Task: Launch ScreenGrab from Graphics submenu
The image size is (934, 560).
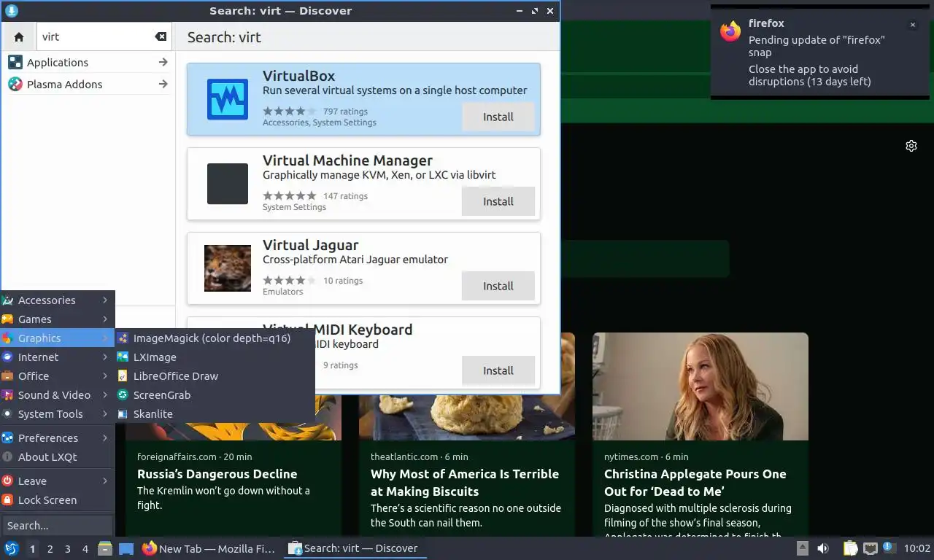Action: [215, 395]
